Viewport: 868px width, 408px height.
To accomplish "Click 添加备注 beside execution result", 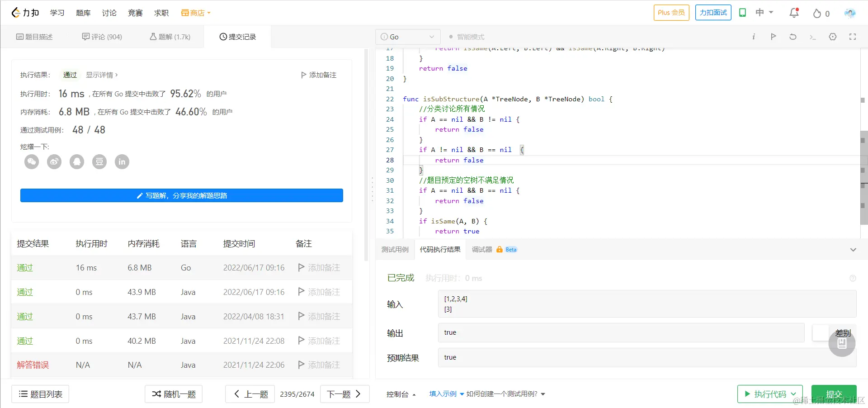I will 319,75.
